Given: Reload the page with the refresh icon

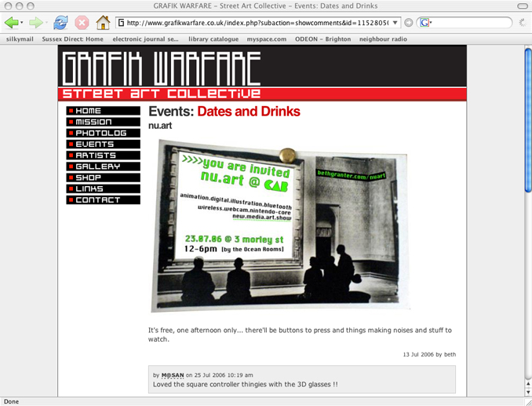Looking at the screenshot, I should point(60,23).
